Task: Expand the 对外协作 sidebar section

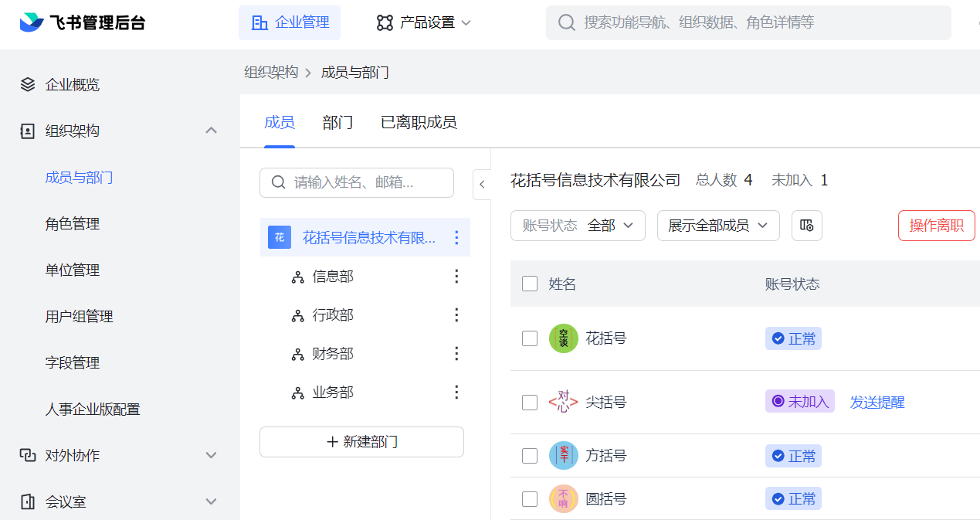Action: [211, 456]
